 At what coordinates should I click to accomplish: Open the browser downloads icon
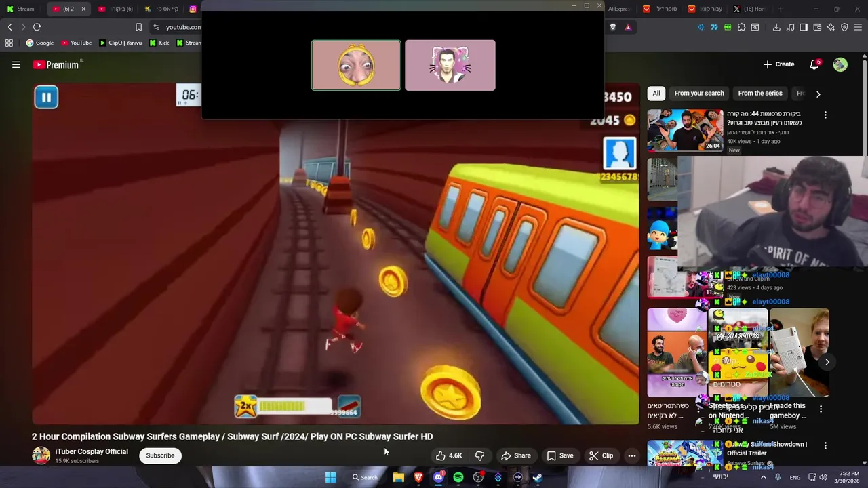pos(776,27)
